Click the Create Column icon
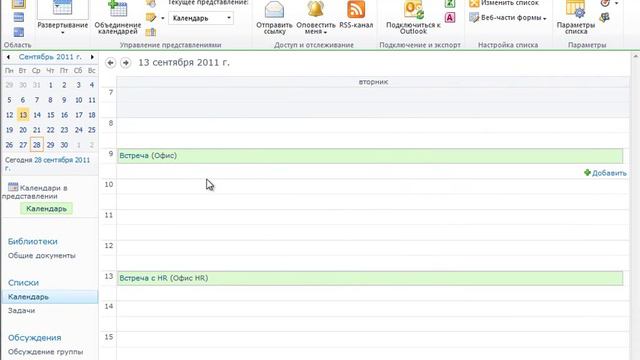Viewport: 640px width, 360px height. tap(151, 32)
